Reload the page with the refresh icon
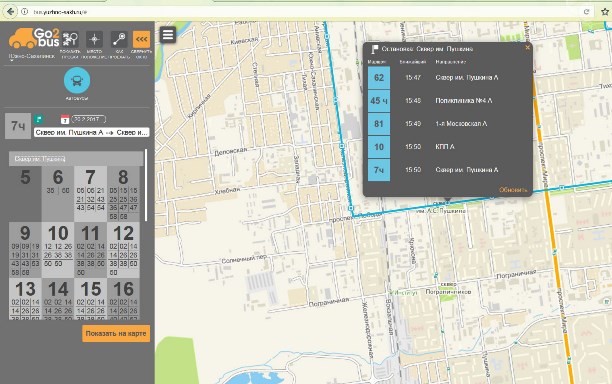The height and width of the screenshot is (384, 612). [586, 12]
